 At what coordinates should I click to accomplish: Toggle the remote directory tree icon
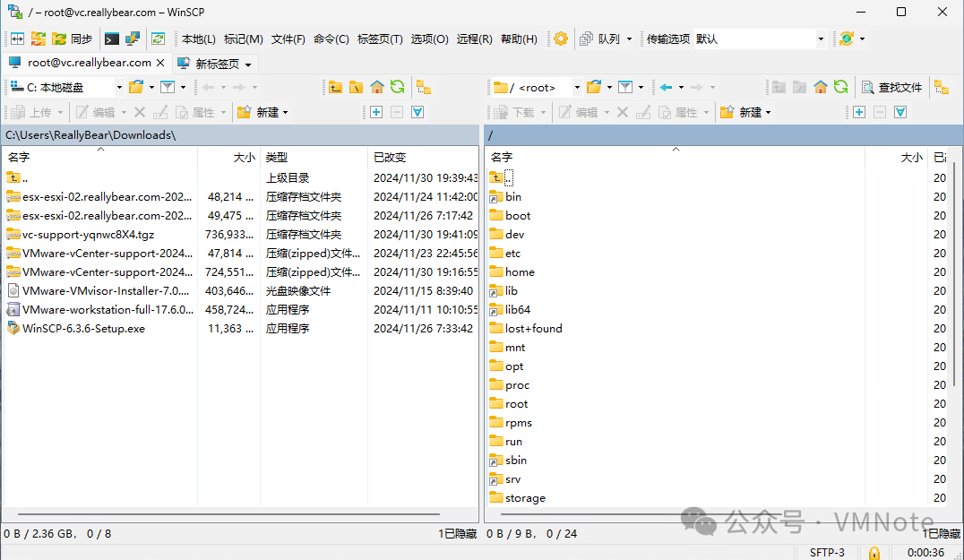[x=942, y=87]
